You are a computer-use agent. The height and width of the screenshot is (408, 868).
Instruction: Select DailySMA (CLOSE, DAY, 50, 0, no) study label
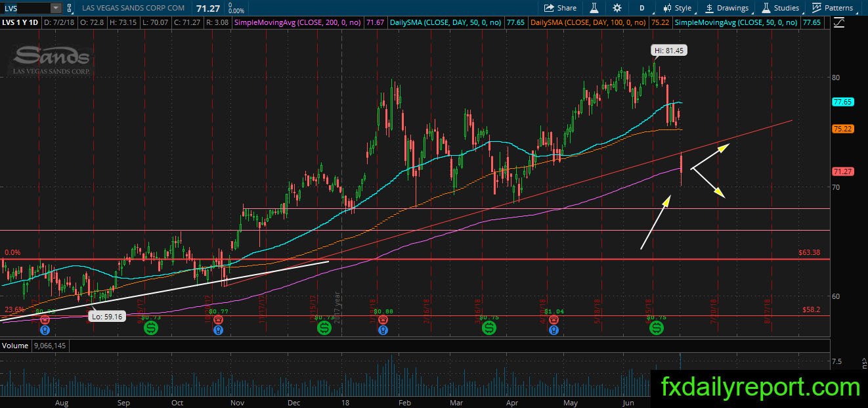pyautogui.click(x=445, y=22)
